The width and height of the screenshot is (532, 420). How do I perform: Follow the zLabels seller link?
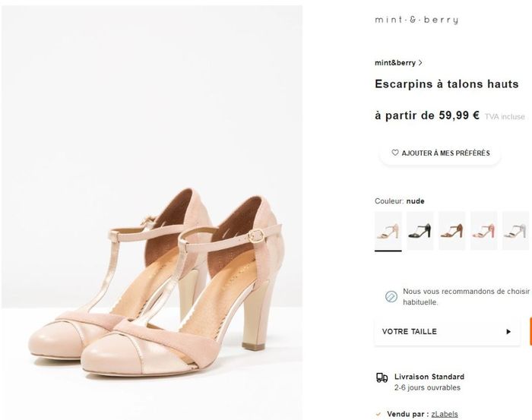tap(445, 414)
